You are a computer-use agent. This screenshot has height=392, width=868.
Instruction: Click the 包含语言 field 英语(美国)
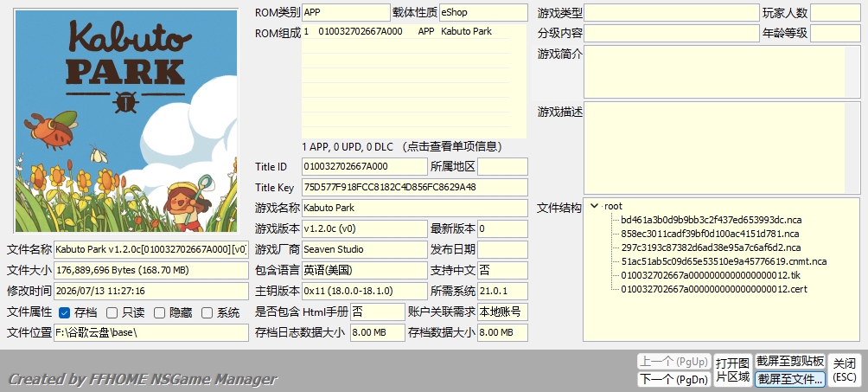click(x=365, y=270)
